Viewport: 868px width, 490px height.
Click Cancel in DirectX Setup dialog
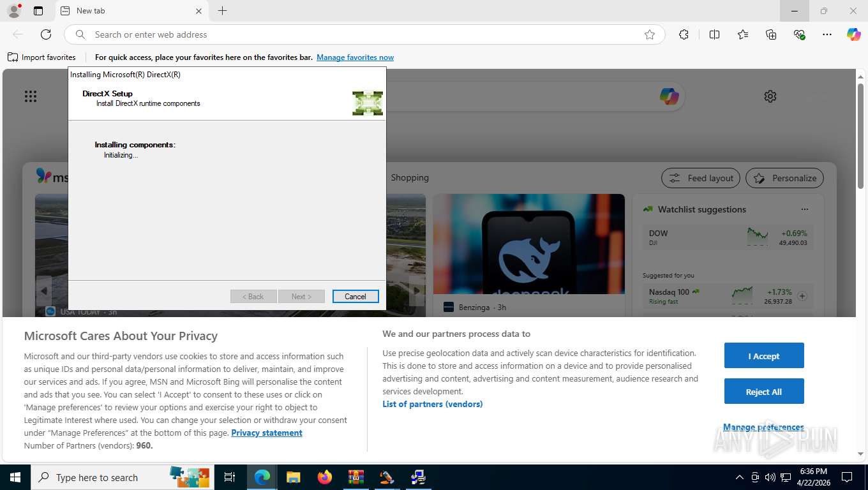point(355,297)
